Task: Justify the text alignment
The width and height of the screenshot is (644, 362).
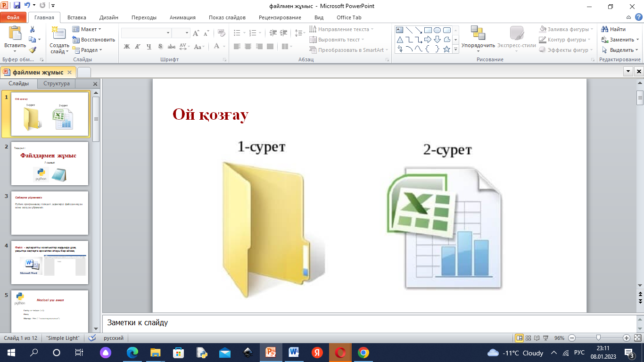Action: (270, 46)
